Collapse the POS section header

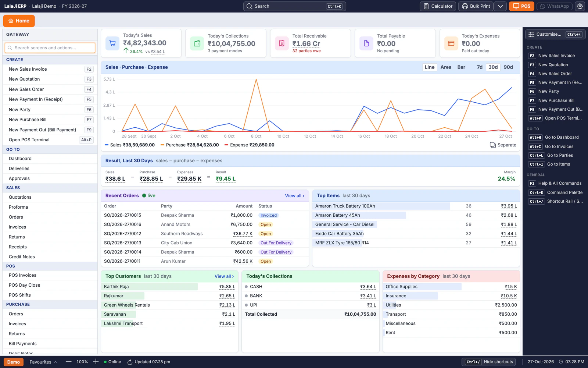coord(50,266)
